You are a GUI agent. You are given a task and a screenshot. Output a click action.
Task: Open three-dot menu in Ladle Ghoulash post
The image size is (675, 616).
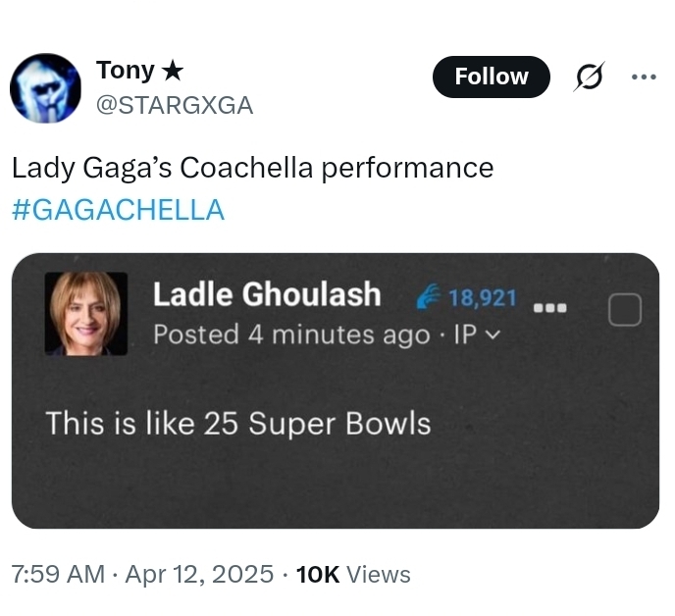[x=550, y=307]
